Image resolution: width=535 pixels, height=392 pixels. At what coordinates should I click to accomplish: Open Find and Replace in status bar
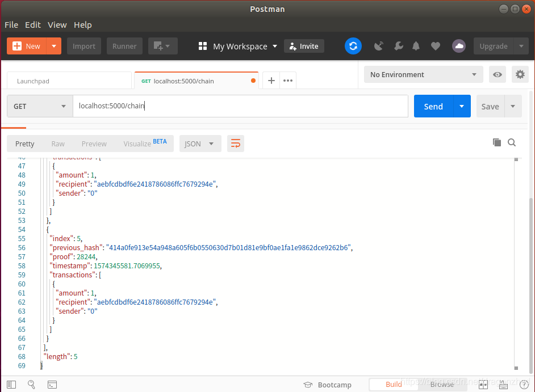(x=31, y=385)
